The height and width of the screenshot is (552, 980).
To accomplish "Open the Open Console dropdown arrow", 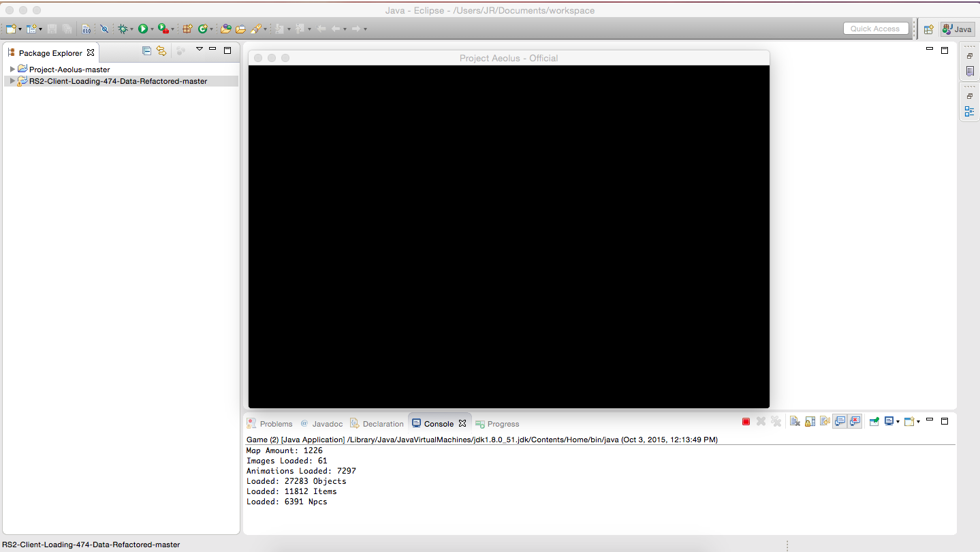I will pos(918,422).
